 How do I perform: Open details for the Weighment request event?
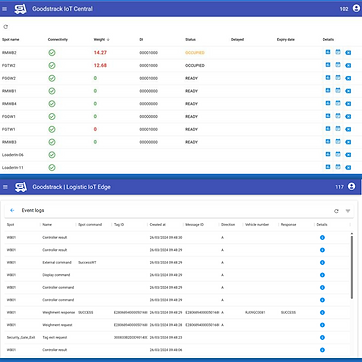pos(322,325)
